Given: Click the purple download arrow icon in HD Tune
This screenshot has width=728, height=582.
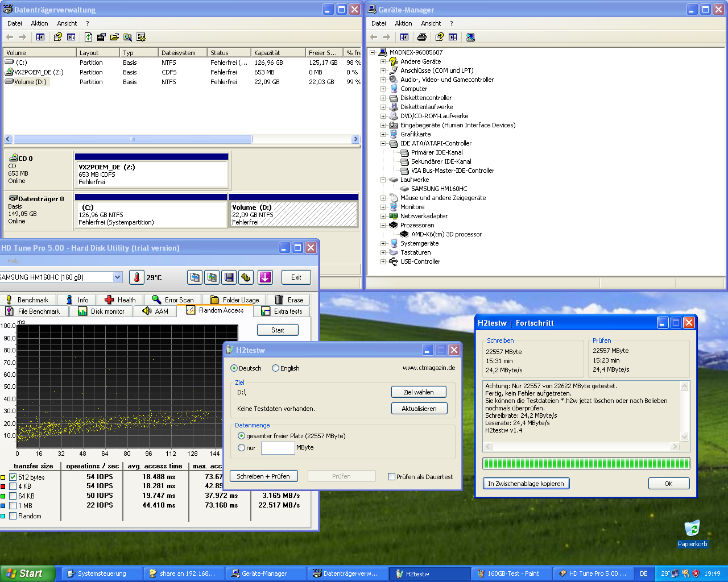Looking at the screenshot, I should tap(265, 277).
